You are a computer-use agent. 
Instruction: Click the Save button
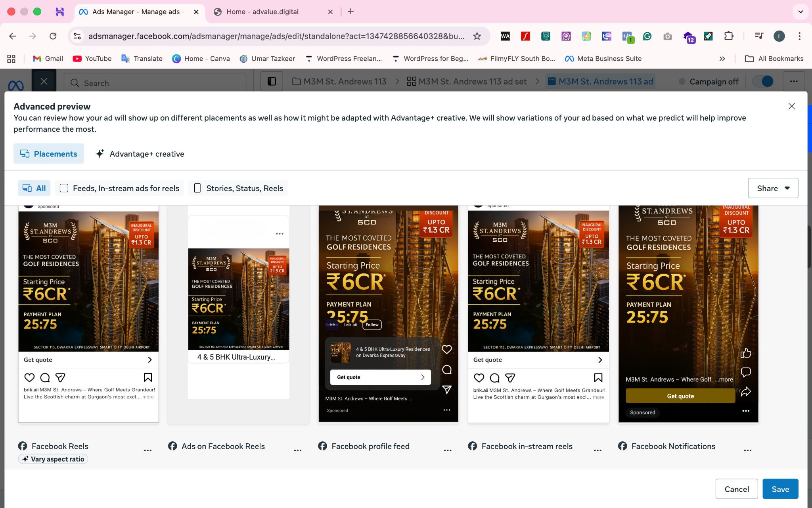[x=780, y=489]
